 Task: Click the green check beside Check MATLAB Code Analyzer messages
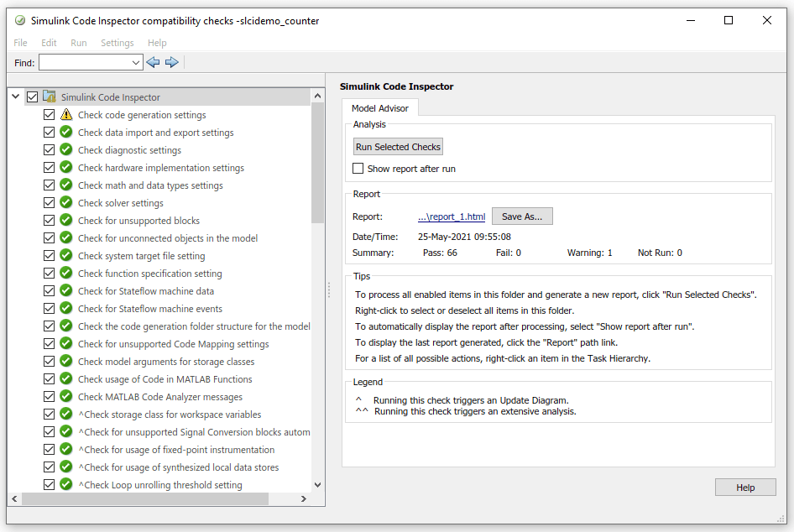coord(66,396)
